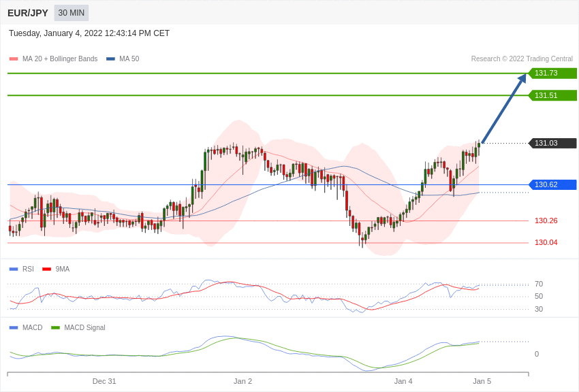
Task: Click the date and time stamp text
Action: tap(89, 33)
